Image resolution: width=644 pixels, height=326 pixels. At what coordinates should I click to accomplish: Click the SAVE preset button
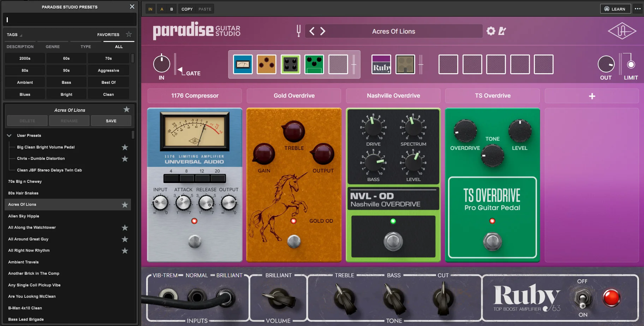111,121
